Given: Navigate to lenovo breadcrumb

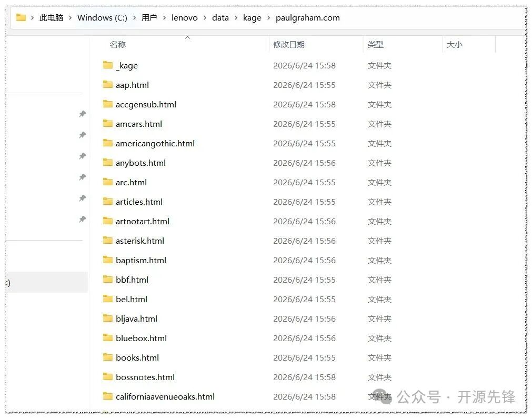Looking at the screenshot, I should (185, 18).
